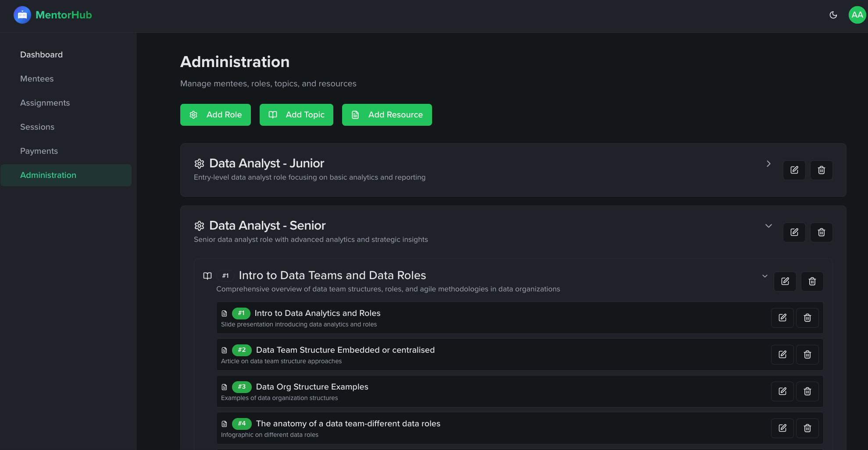Click Intro to Data Teams and Data Roles title
The image size is (868, 450).
(332, 275)
